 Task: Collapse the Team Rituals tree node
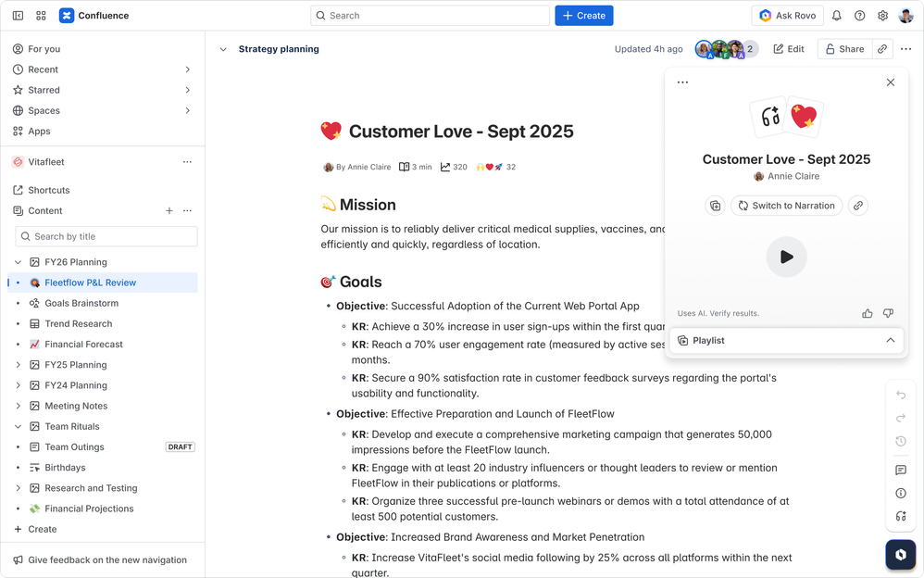pos(18,426)
